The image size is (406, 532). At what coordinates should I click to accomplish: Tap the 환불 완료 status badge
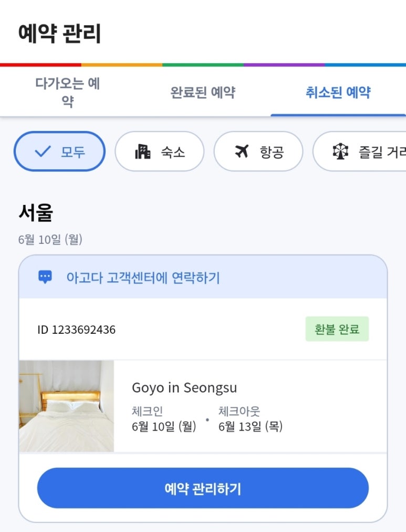(337, 329)
